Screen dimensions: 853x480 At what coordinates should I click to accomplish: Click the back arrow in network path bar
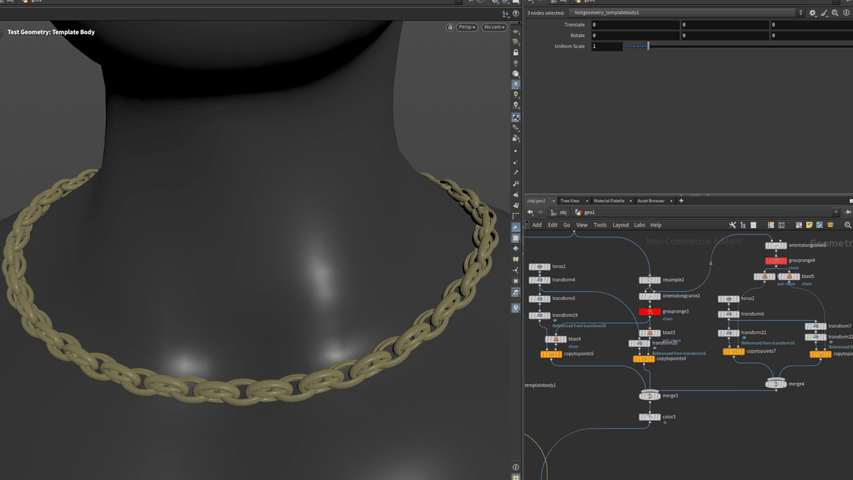pos(530,212)
